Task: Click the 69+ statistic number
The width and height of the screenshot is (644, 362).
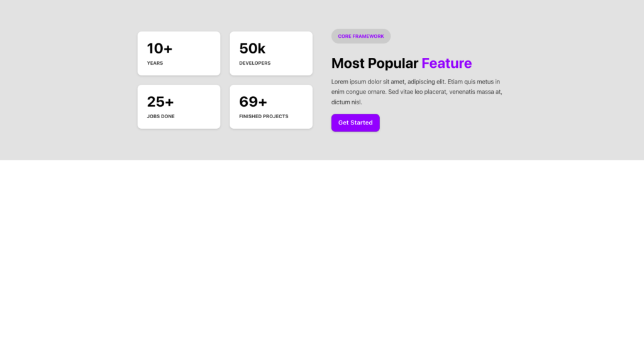Action: click(x=253, y=102)
